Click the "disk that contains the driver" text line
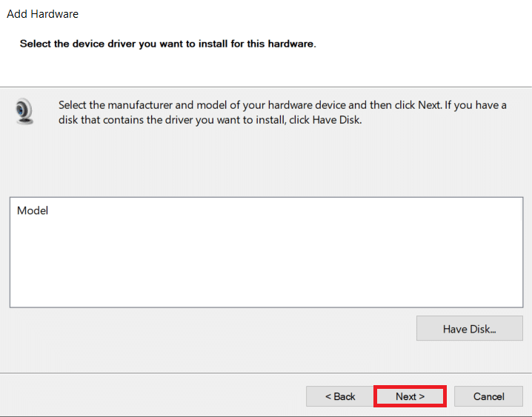Screen dimensions: 532x417 click(185, 120)
